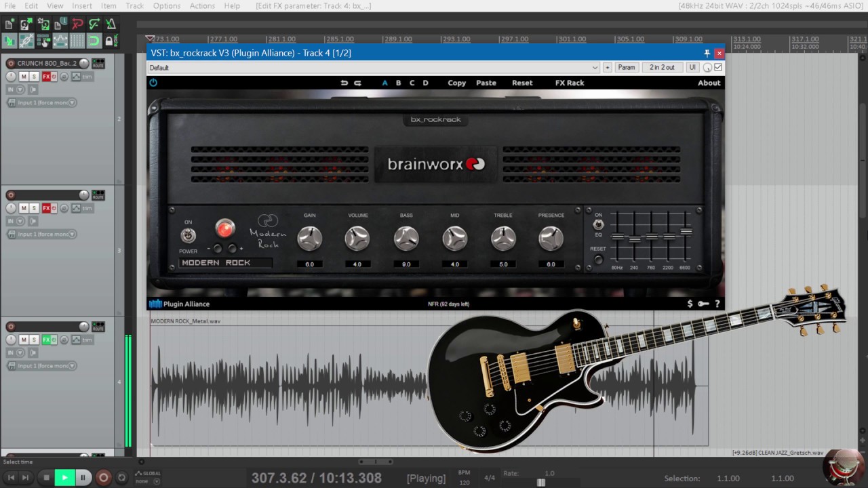
Task: Open the Edit menu
Action: click(31, 5)
